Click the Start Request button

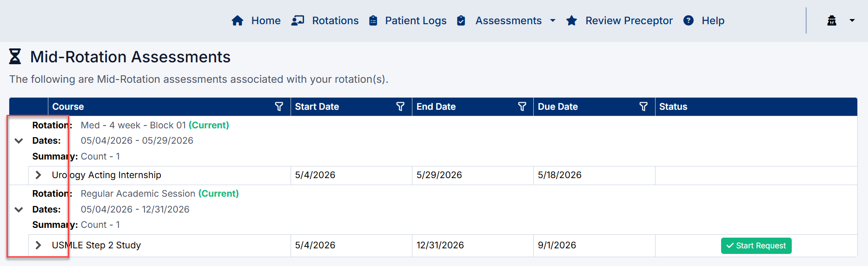coord(756,246)
